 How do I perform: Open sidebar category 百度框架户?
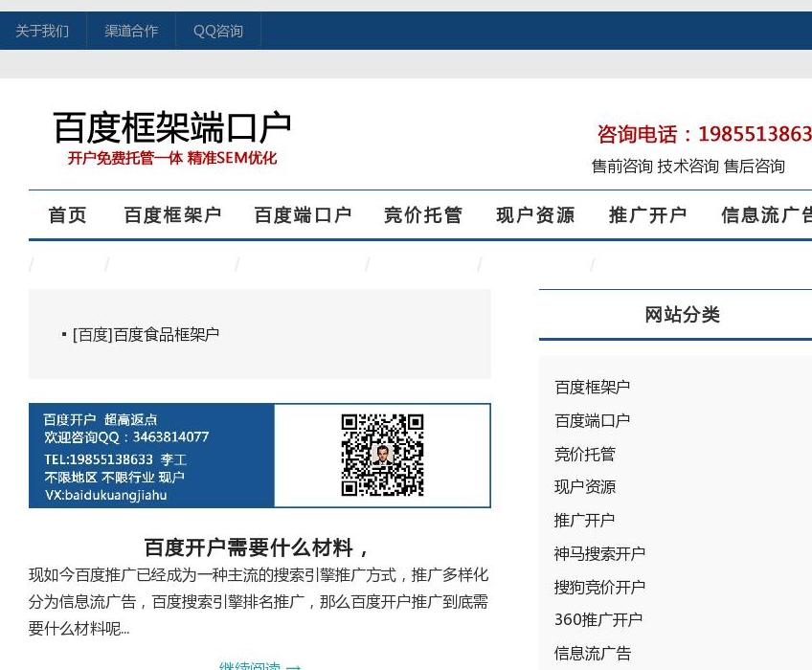pyautogui.click(x=592, y=387)
